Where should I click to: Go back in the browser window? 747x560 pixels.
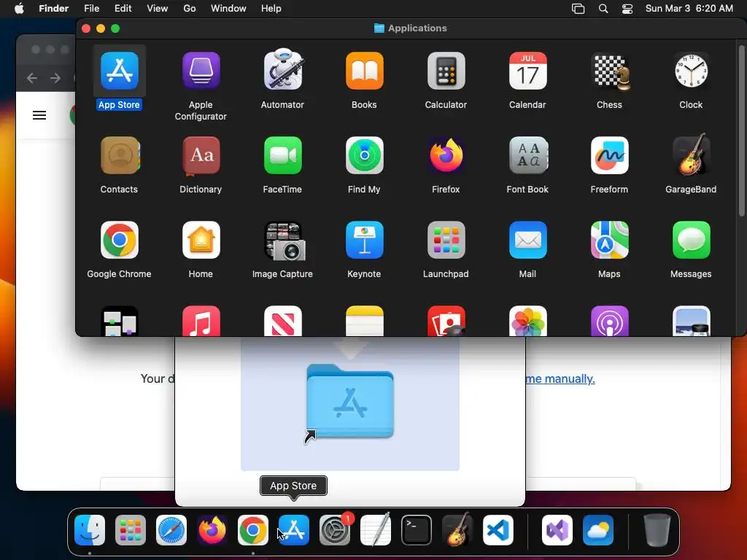[x=32, y=77]
